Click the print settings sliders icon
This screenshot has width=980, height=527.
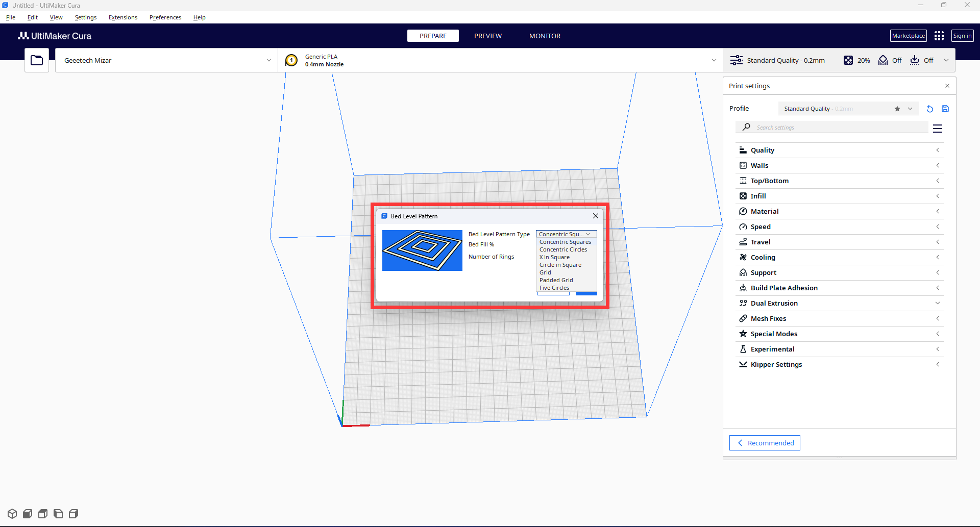point(736,60)
